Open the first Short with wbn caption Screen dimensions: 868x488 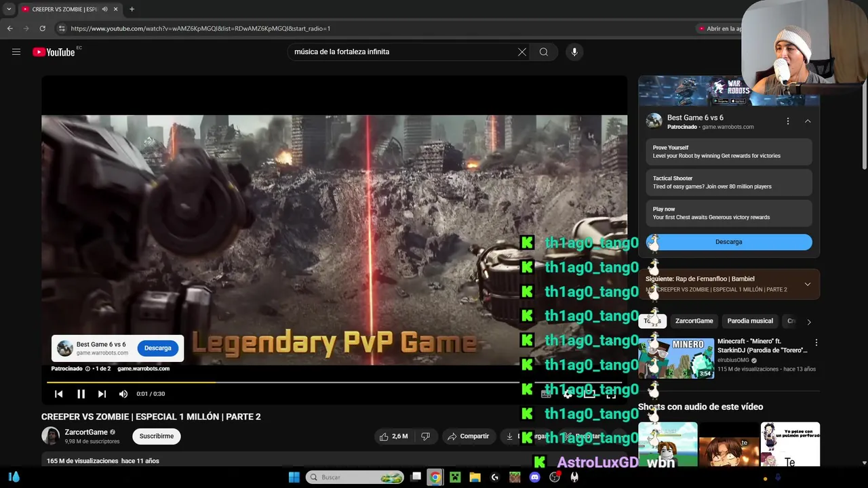[x=668, y=445]
